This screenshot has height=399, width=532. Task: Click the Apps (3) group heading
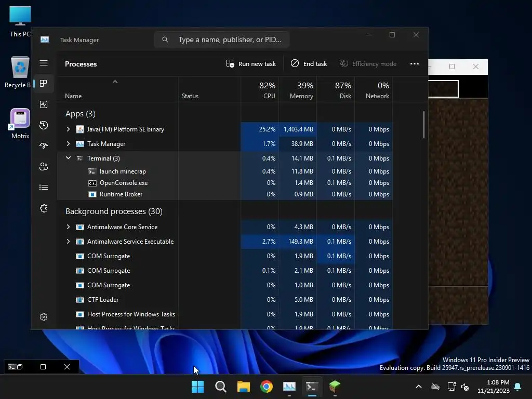[81, 114]
